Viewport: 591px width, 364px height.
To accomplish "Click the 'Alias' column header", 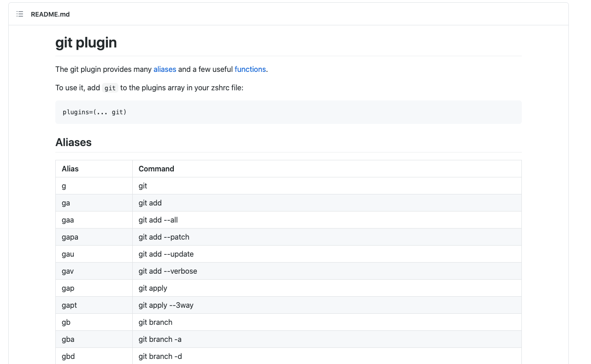I will pyautogui.click(x=94, y=169).
